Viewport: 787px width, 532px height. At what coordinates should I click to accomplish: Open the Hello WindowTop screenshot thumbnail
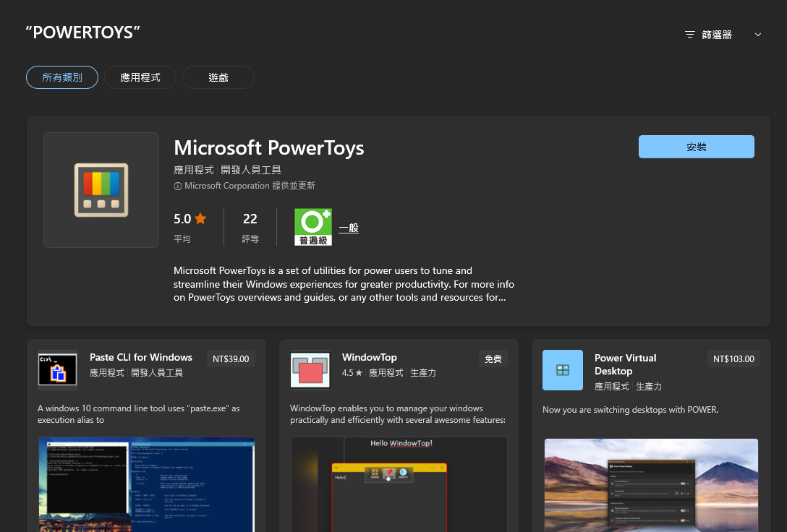click(399, 484)
